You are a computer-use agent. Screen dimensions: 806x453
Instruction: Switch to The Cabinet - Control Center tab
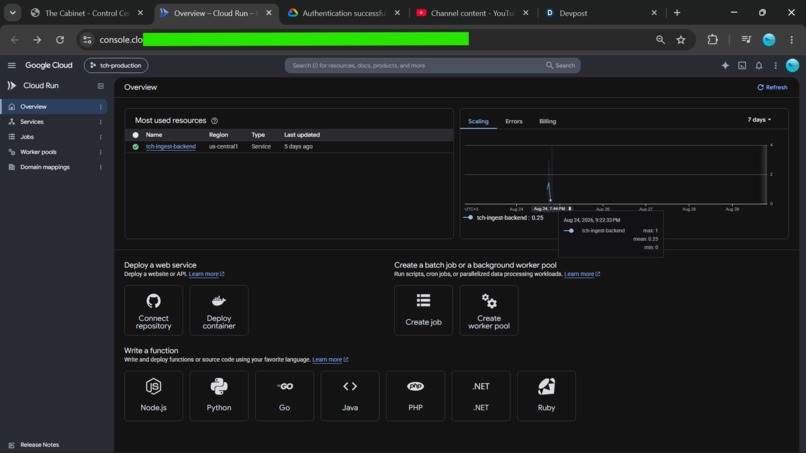[86, 13]
